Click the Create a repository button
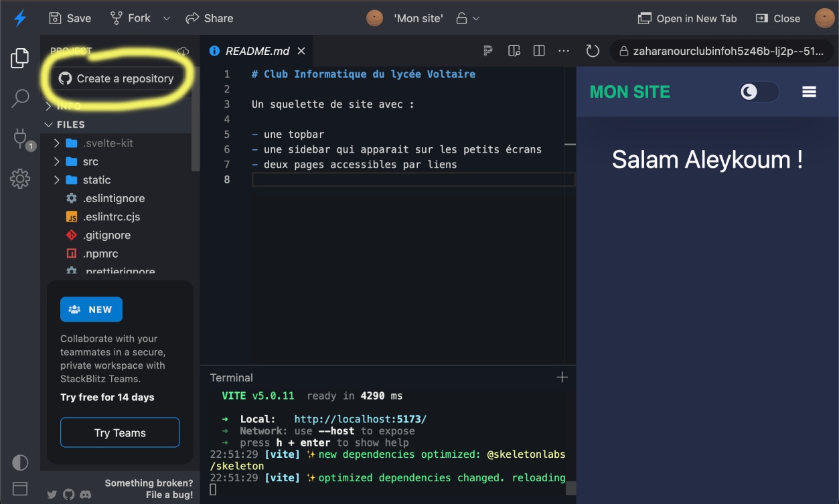The width and height of the screenshot is (839, 504). point(117,78)
